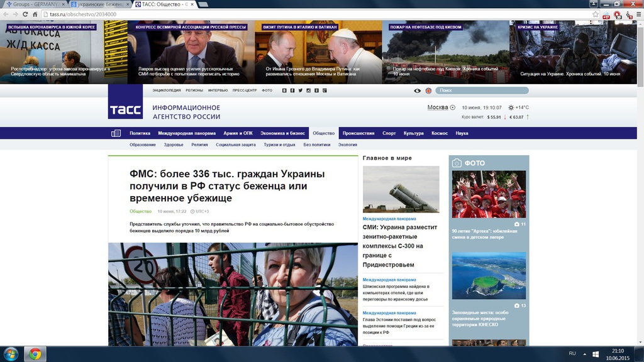Open the TASS Facebook social icon
The width and height of the screenshot is (644, 362).
click(292, 90)
